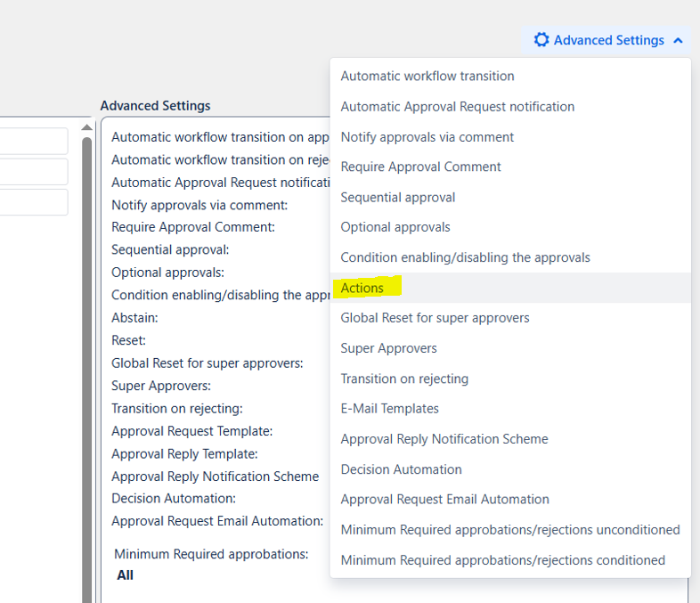
Task: Open Require Approval Comment setting
Action: click(x=420, y=167)
